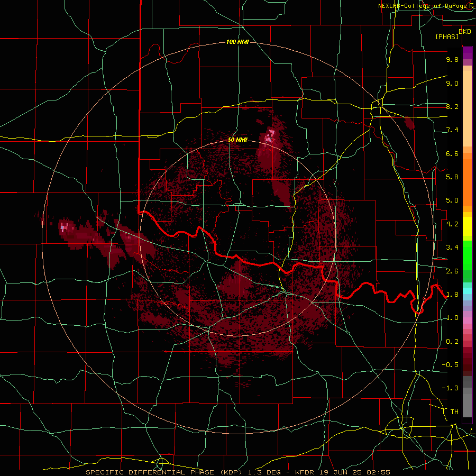Pick the bright green segment of the color bar

(467, 255)
